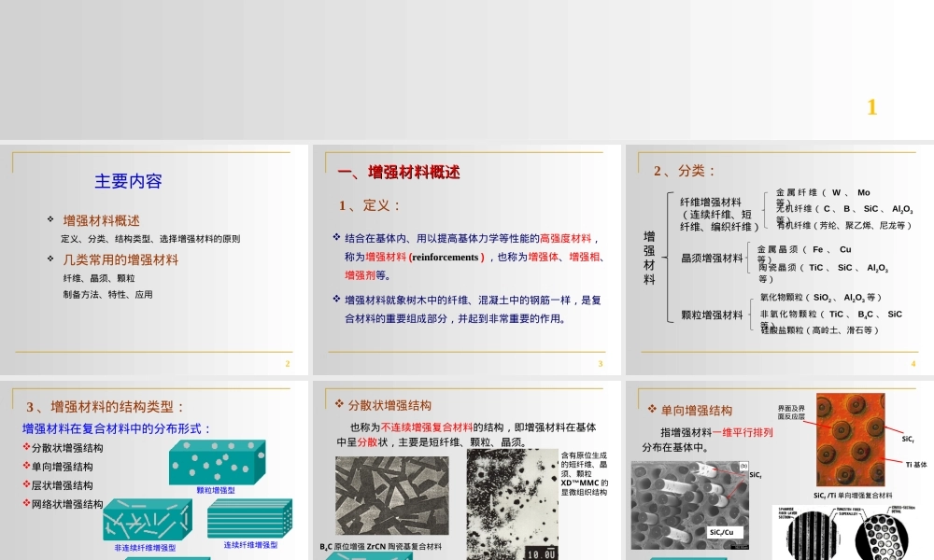Viewport: 934px width, 560px height.
Task: Click the B4C/ZrCN grayscale micrograph image
Action: pos(392,496)
